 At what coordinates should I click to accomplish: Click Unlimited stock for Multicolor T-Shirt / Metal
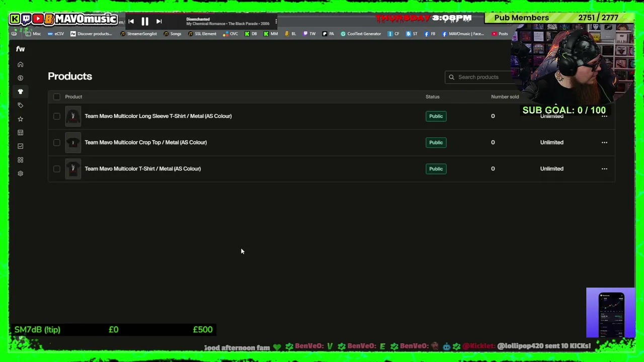point(551,168)
